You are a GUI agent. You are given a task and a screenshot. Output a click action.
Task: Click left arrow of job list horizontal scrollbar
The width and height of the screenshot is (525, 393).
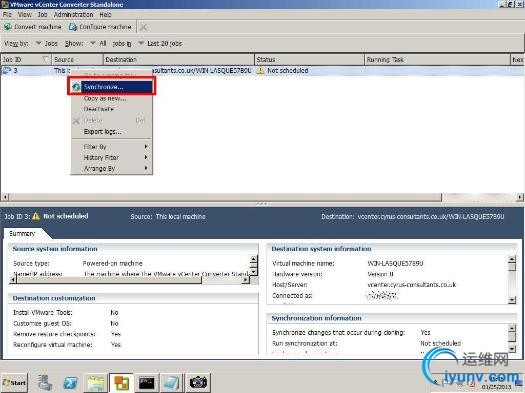point(5,197)
